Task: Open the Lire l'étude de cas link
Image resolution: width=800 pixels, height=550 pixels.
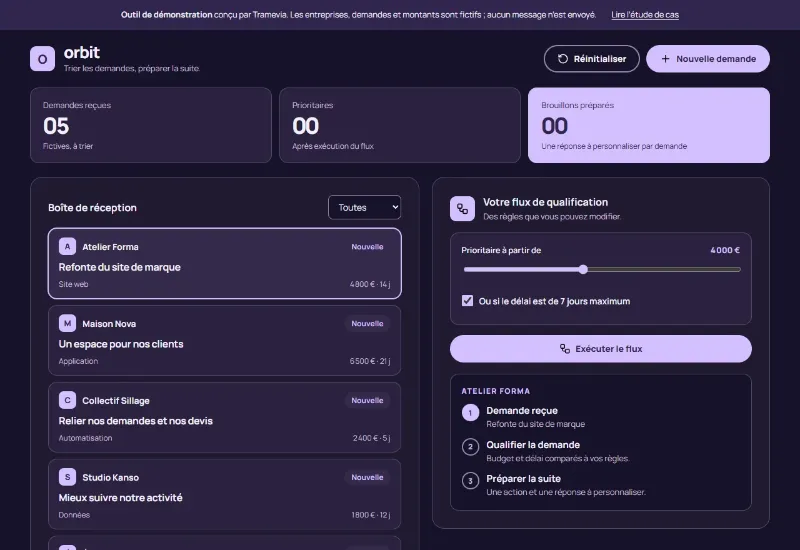Action: [x=645, y=15]
